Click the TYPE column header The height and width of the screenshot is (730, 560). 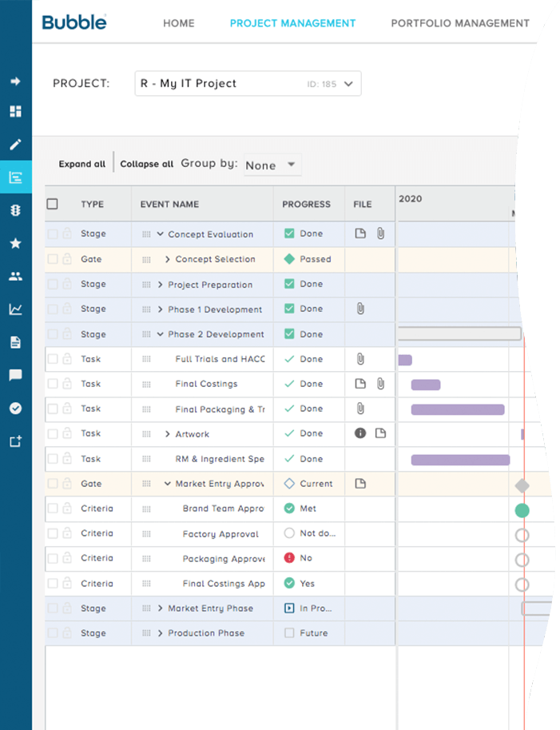(x=92, y=204)
